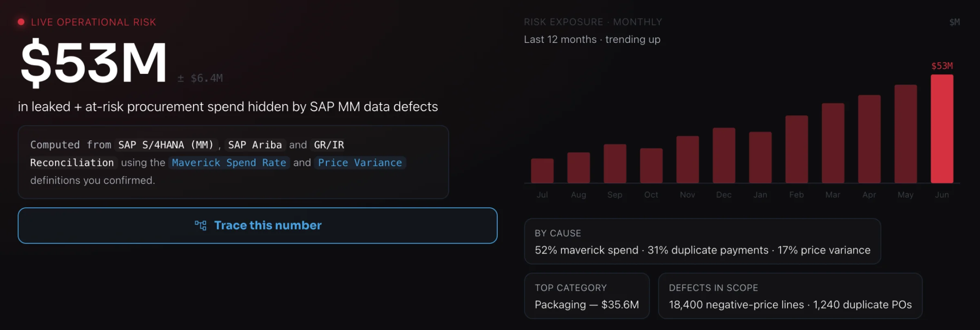Select the May bar in exposure chart

point(906,134)
